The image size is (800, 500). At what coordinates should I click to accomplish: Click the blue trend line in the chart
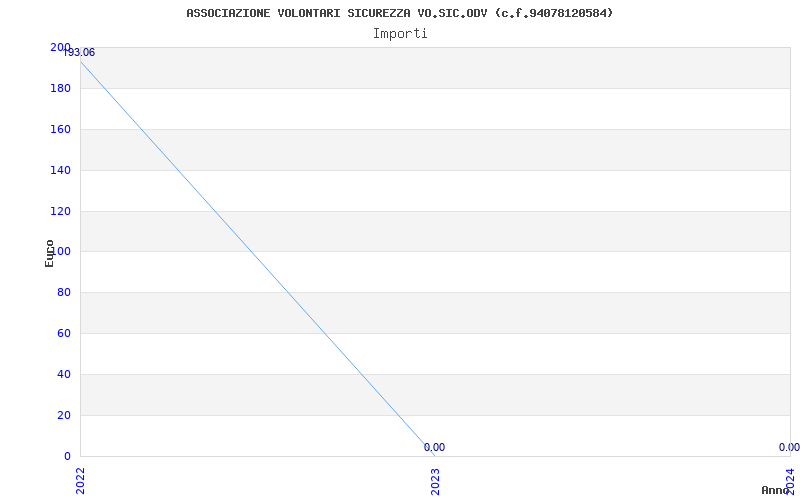point(258,259)
